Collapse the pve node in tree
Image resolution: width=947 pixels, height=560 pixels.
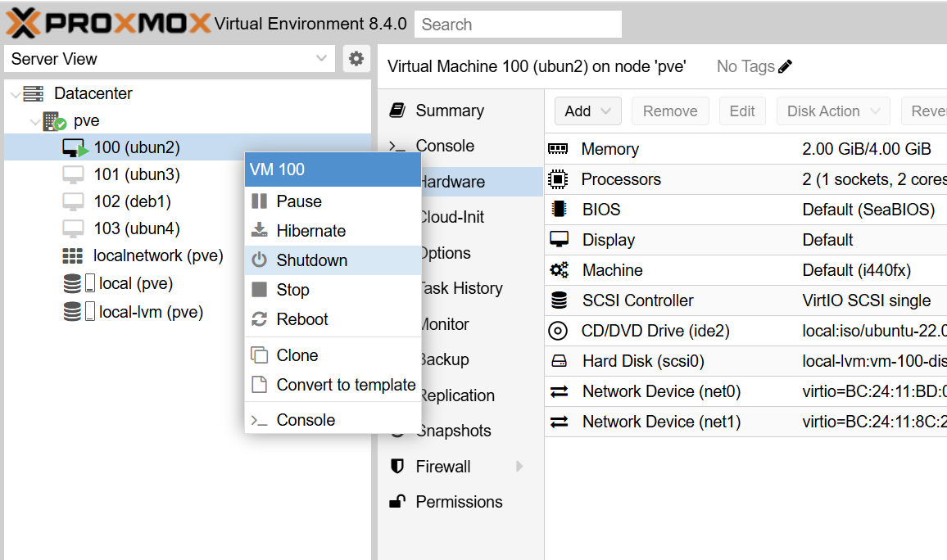(35, 121)
